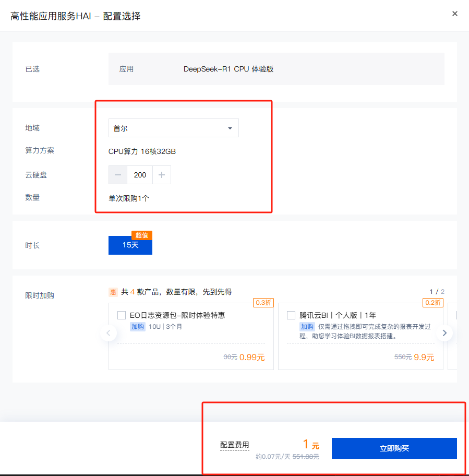The width and height of the screenshot is (469, 476).
Task: Click the 惠 discount badge icon
Action: 113,292
